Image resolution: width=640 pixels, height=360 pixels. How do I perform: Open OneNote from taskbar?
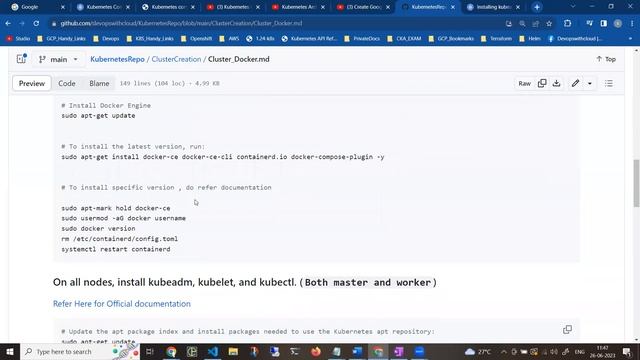point(399,351)
